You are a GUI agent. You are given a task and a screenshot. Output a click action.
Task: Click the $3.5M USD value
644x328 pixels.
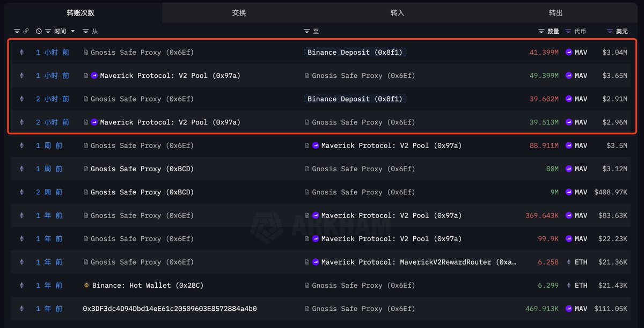click(x=617, y=145)
